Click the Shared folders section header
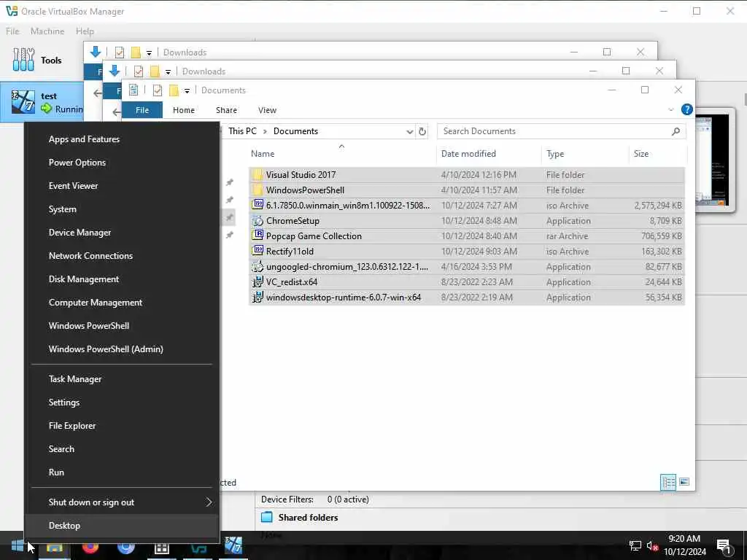The width and height of the screenshot is (747, 560). (x=308, y=517)
